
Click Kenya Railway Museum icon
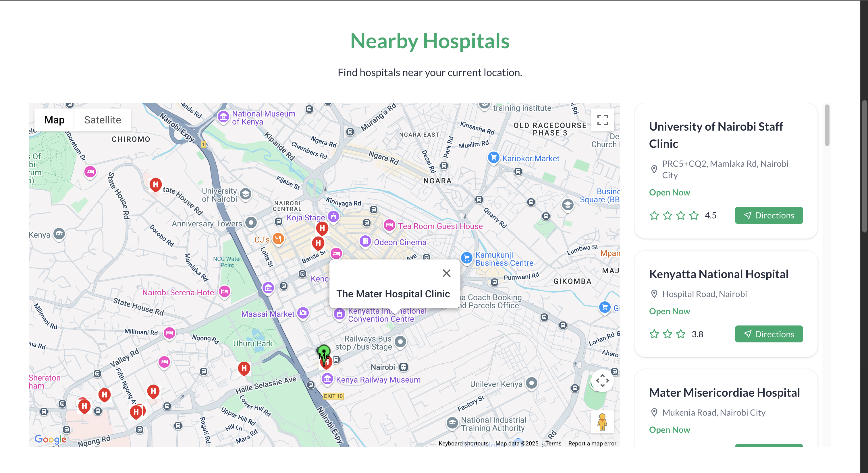327,379
